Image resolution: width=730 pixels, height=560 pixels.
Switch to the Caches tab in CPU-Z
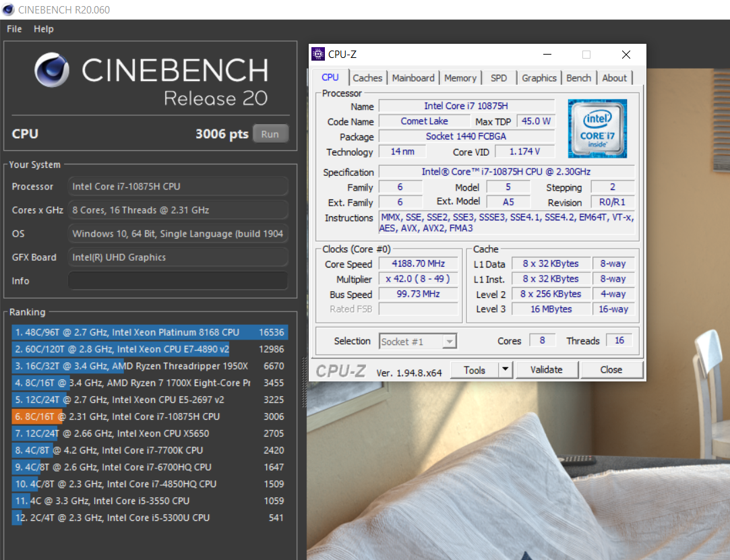click(367, 77)
